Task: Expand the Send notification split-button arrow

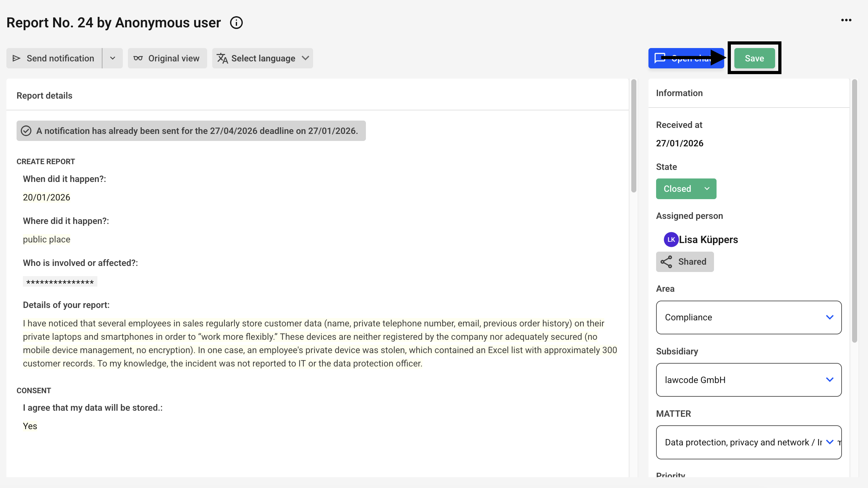Action: [113, 58]
